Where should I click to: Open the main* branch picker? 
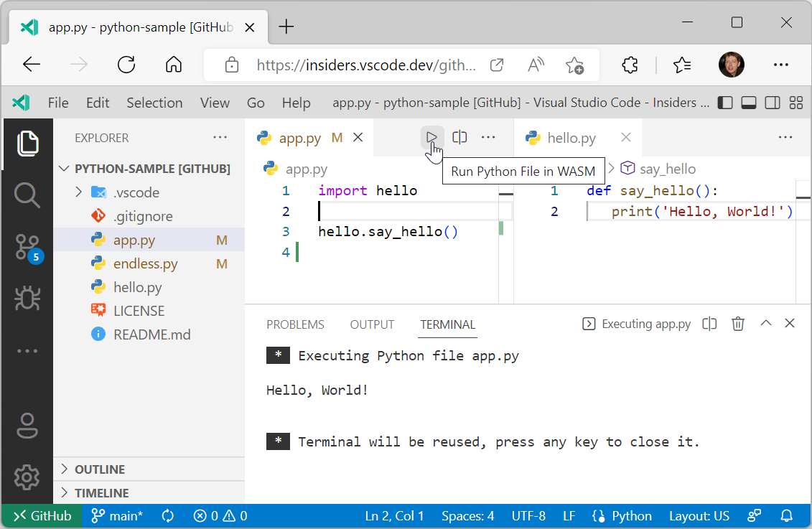(x=116, y=515)
